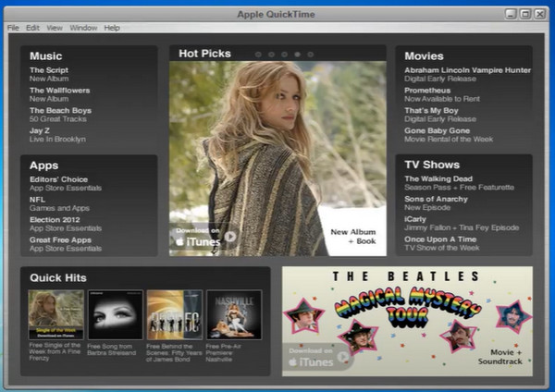
Task: Open Prometheus Now Available to Rent
Action: pyautogui.click(x=442, y=94)
